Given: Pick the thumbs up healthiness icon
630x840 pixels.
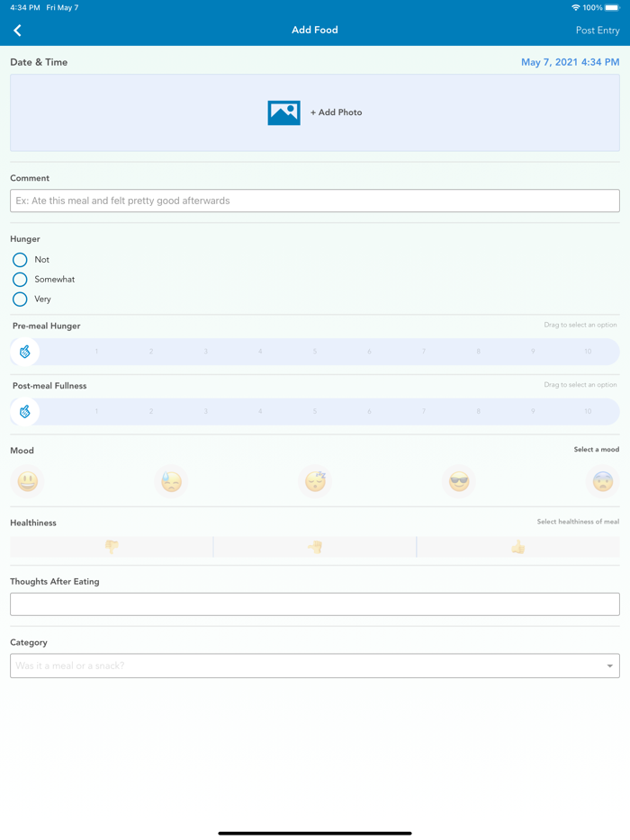Looking at the screenshot, I should [x=518, y=547].
